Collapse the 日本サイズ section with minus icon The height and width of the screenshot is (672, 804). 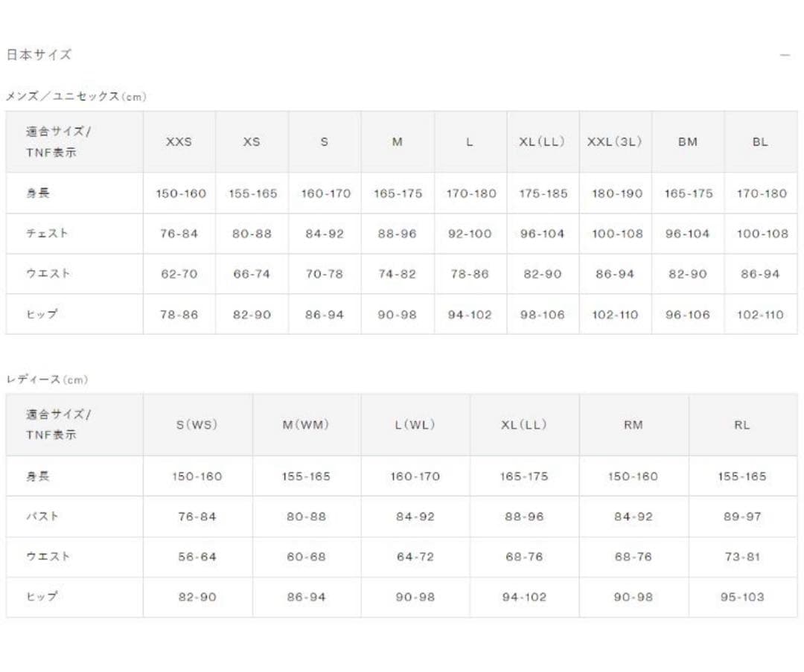click(785, 55)
